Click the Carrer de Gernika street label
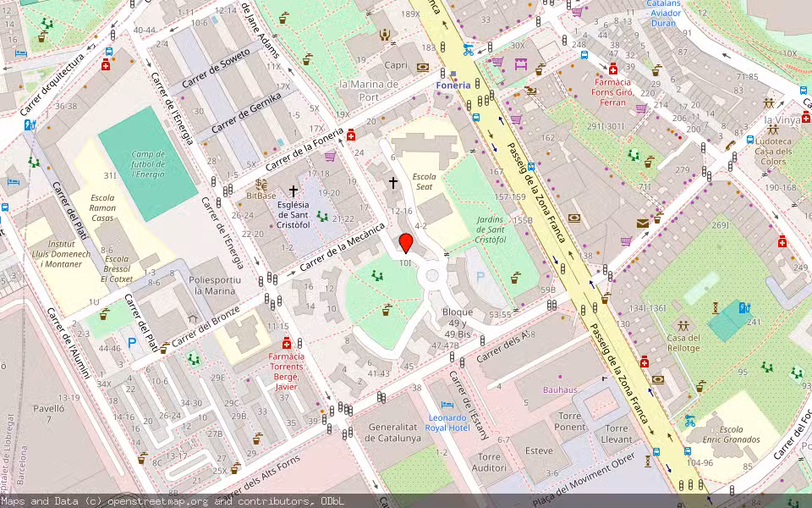The image size is (812, 508). (246, 113)
